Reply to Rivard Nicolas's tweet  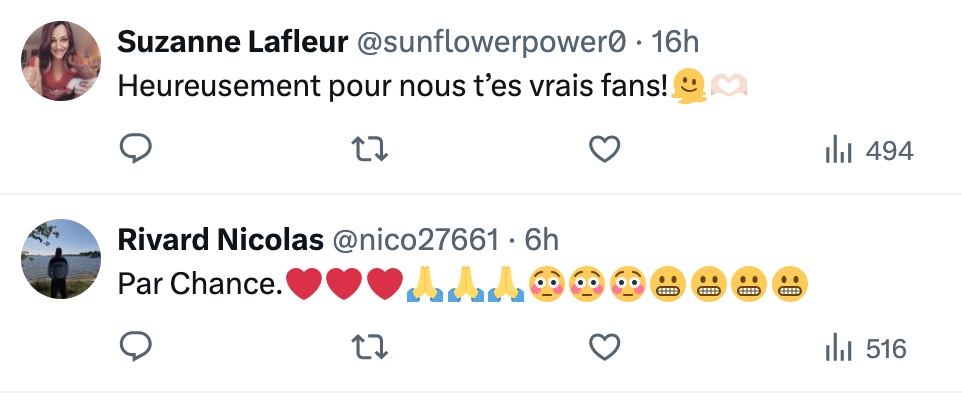(x=136, y=348)
